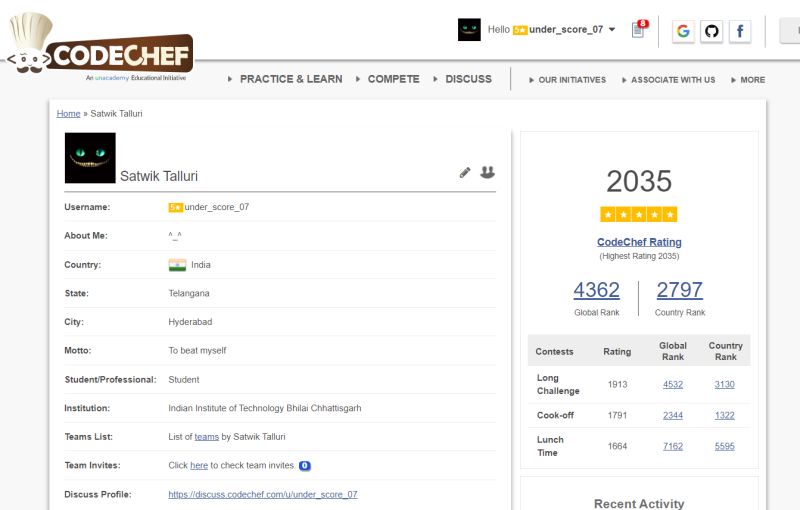Screen dimensions: 800x510
Task: Open the discuss.codechef.com profile link
Action: (263, 494)
